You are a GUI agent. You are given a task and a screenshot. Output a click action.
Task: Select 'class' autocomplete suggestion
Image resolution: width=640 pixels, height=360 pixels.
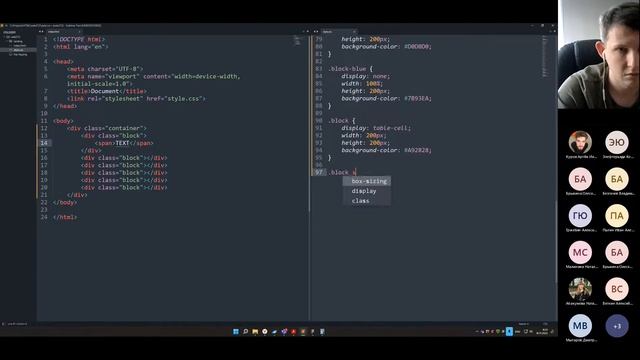pos(367,200)
